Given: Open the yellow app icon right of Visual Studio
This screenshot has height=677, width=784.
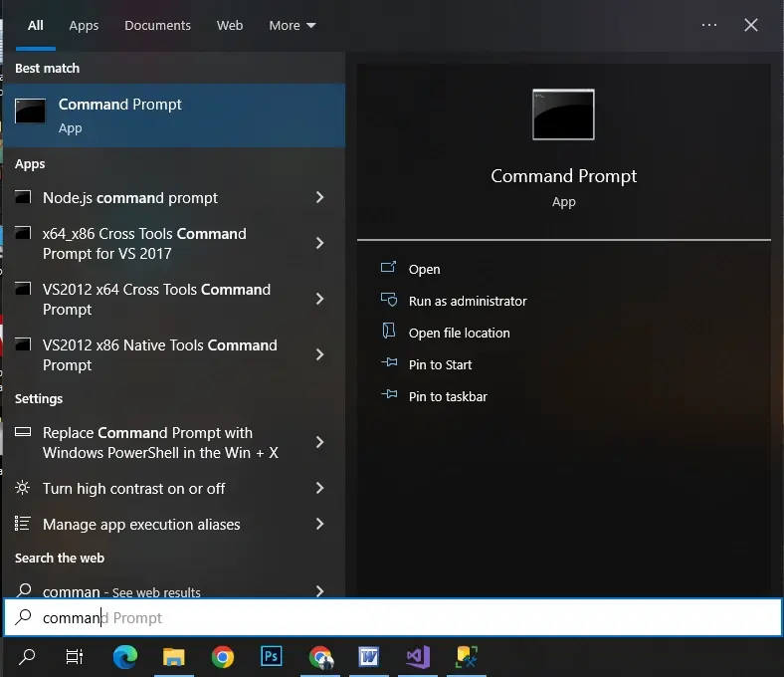Looking at the screenshot, I should tap(467, 656).
